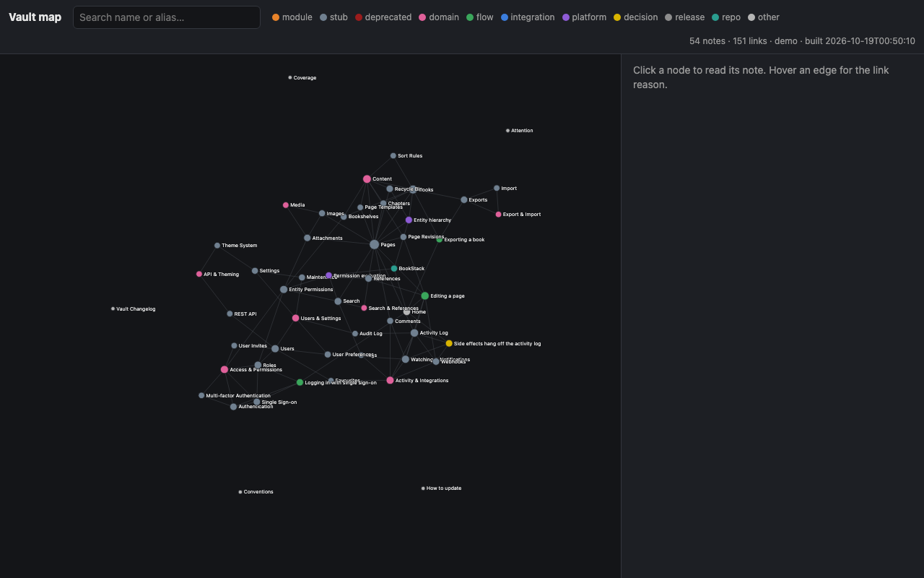Image resolution: width=924 pixels, height=578 pixels.
Task: Click the Conventions node
Action: (x=240, y=492)
